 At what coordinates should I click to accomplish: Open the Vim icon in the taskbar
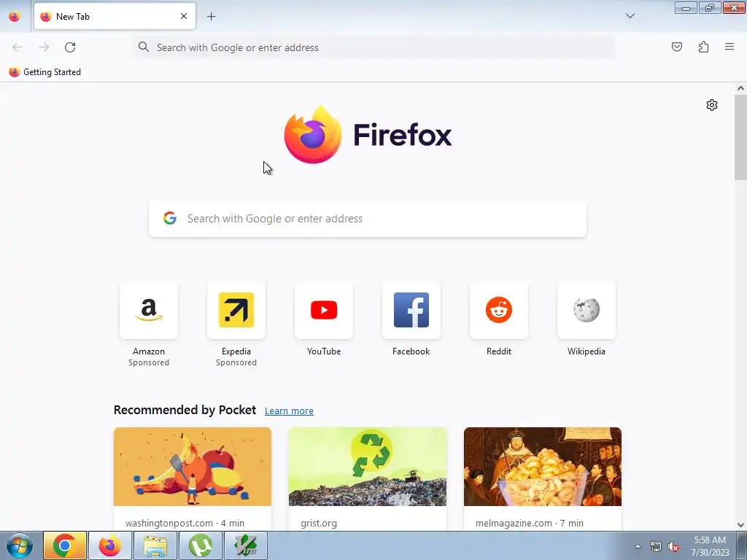pyautogui.click(x=245, y=545)
